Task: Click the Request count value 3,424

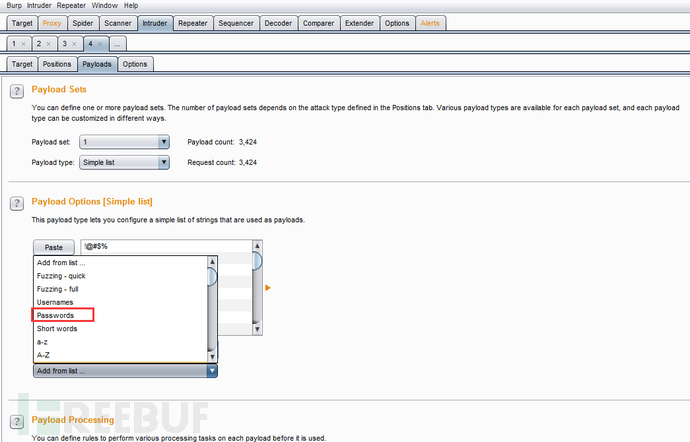Action: [248, 162]
